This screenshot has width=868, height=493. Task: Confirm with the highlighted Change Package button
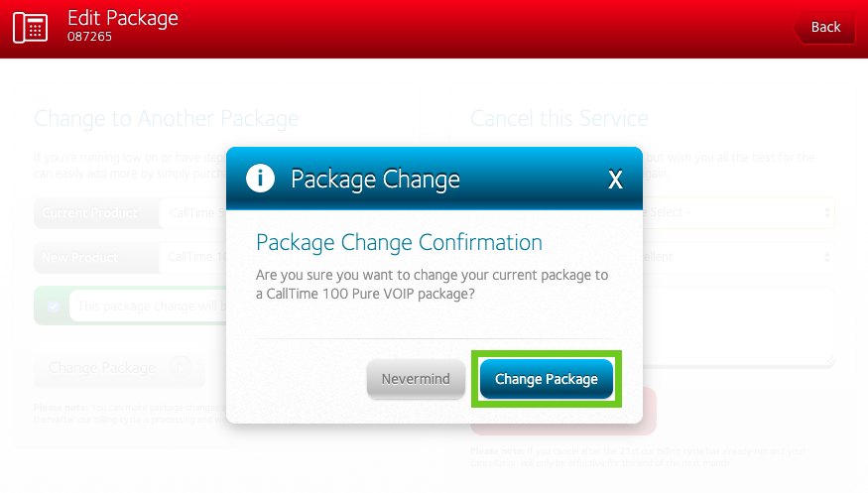coord(547,379)
